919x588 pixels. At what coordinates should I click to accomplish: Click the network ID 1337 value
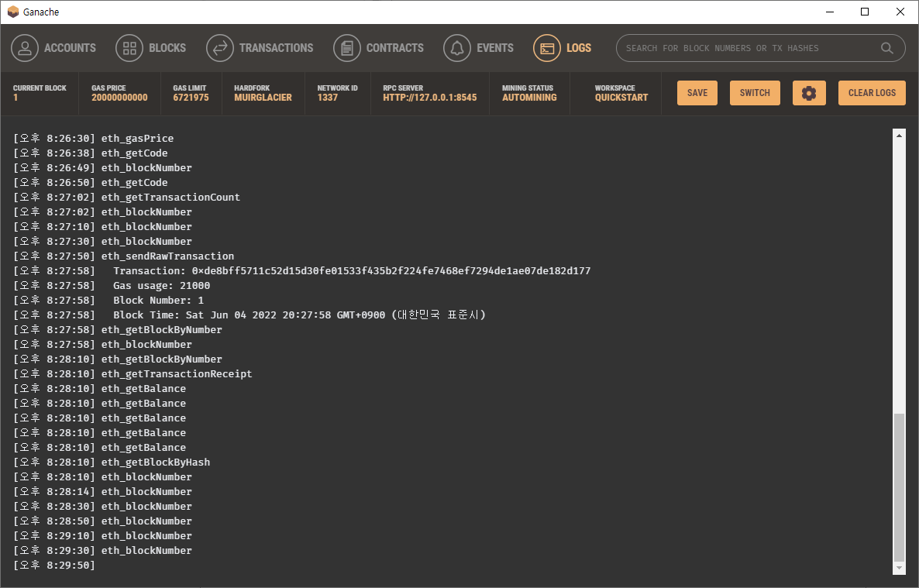[328, 98]
